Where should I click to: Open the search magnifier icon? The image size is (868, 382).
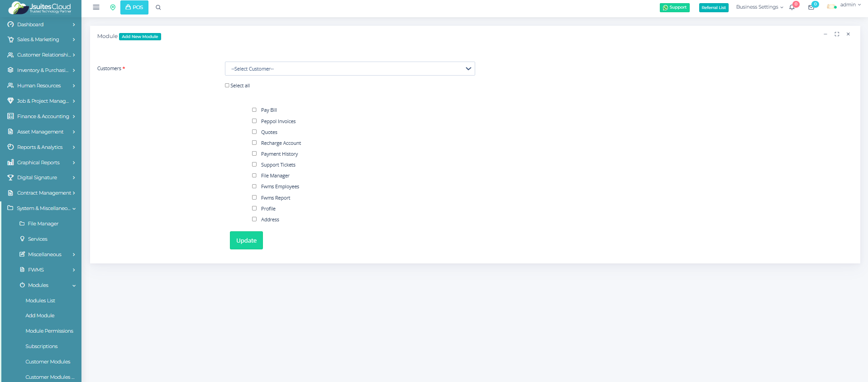[x=158, y=7]
